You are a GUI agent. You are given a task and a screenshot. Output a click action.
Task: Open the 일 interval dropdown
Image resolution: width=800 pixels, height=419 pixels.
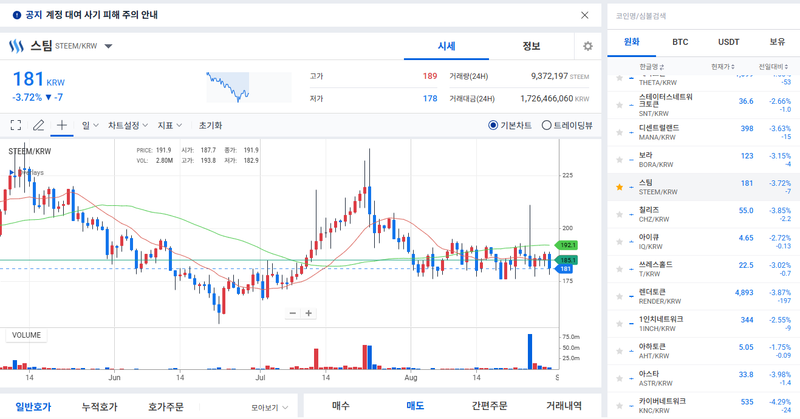pos(90,125)
